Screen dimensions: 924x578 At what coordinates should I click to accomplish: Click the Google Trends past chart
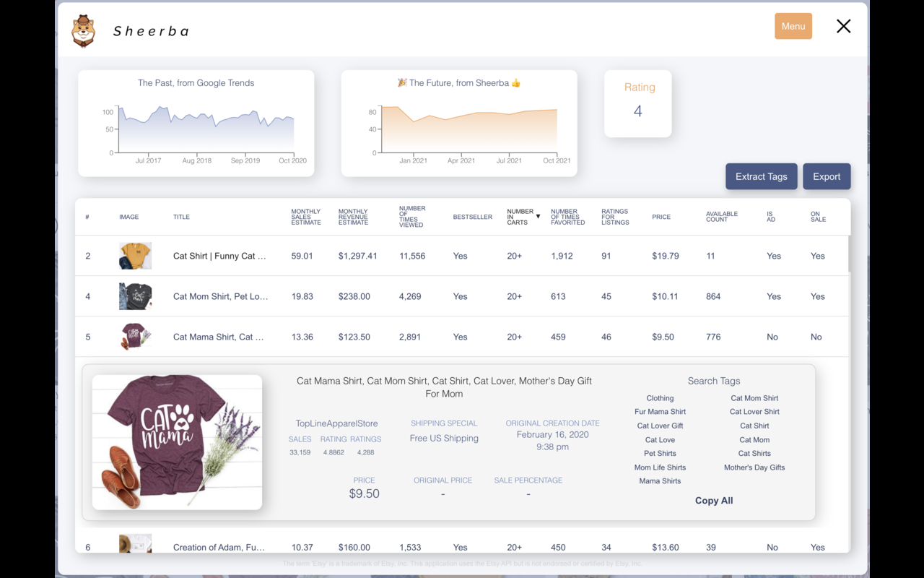click(x=196, y=123)
